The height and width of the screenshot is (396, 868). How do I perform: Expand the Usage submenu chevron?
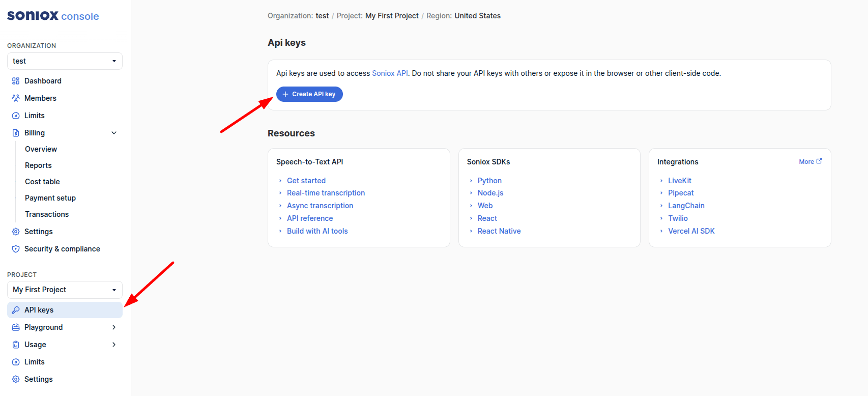(114, 345)
